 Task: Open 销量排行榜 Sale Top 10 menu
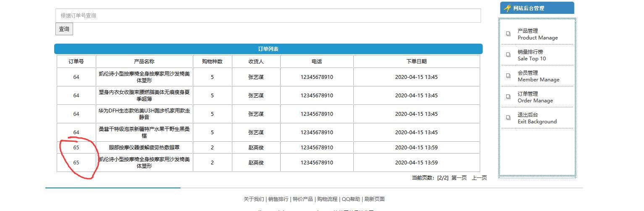click(531, 55)
